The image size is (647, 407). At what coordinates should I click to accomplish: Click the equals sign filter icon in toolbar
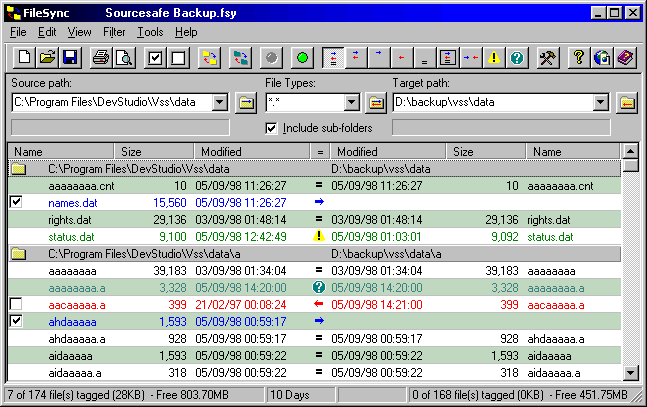(x=425, y=58)
